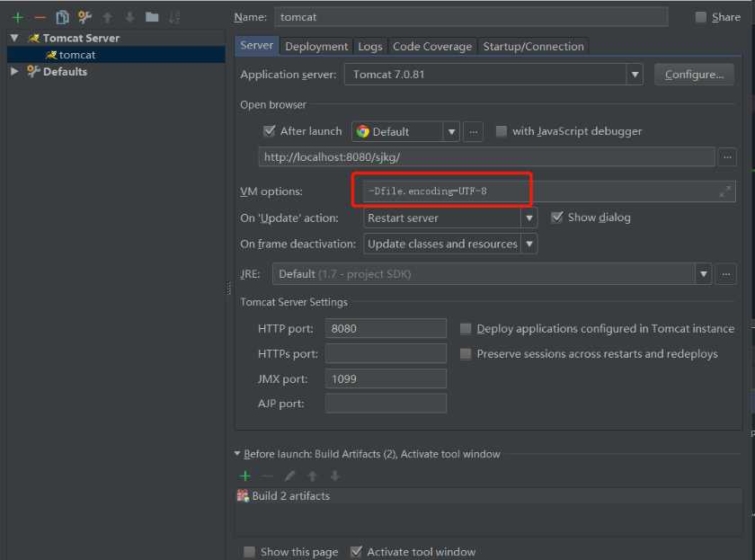Switch to the Deployment tab
This screenshot has height=560, width=755.
[315, 47]
